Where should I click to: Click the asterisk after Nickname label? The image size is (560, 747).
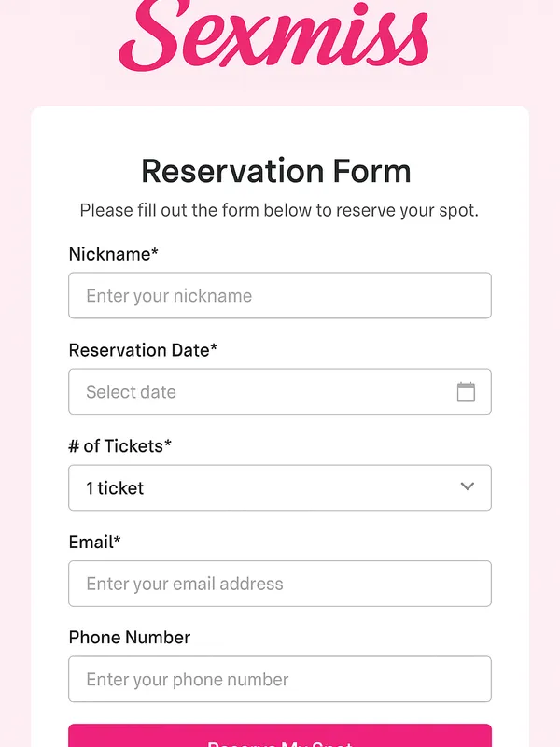[x=155, y=252]
